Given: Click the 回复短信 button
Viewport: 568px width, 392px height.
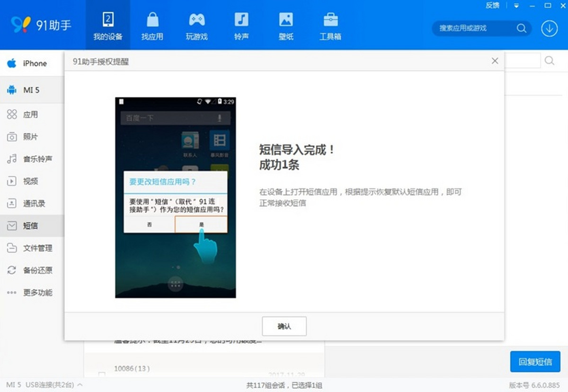Looking at the screenshot, I should pos(535,362).
